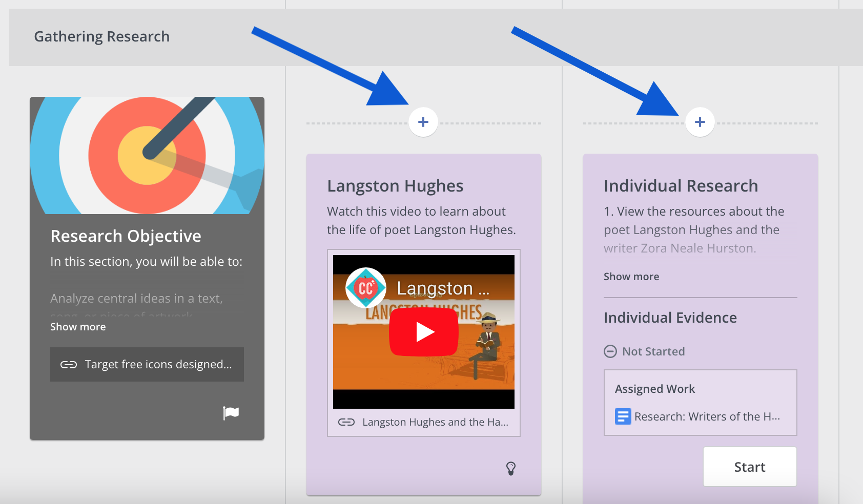The width and height of the screenshot is (863, 504).
Task: Click the Start button
Action: click(750, 467)
